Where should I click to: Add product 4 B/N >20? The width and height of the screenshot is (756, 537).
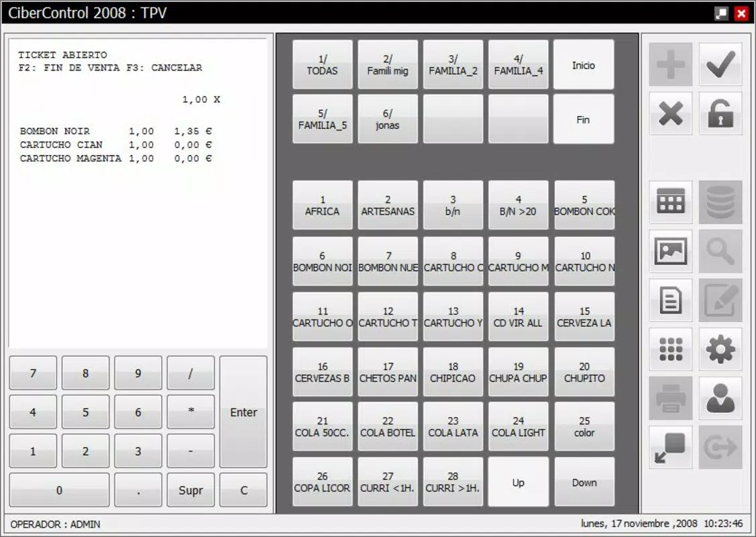(x=519, y=205)
